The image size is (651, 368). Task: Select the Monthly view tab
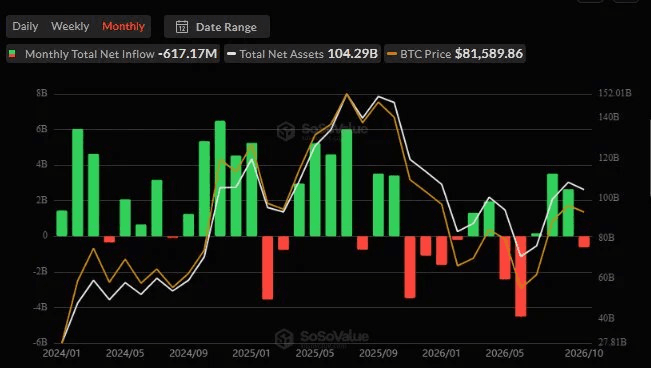click(x=123, y=27)
